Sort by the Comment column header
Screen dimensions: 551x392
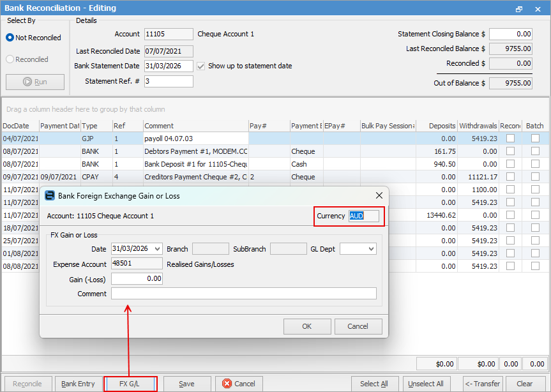(196, 126)
